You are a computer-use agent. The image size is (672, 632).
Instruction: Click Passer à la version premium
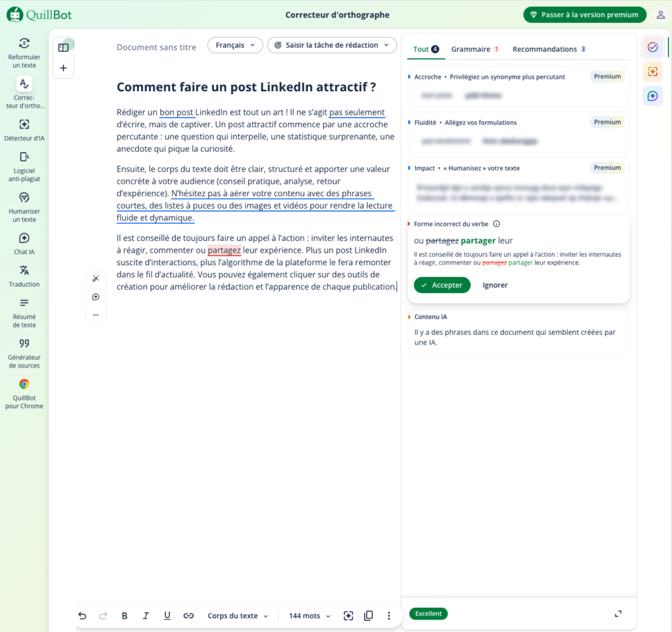coord(584,14)
